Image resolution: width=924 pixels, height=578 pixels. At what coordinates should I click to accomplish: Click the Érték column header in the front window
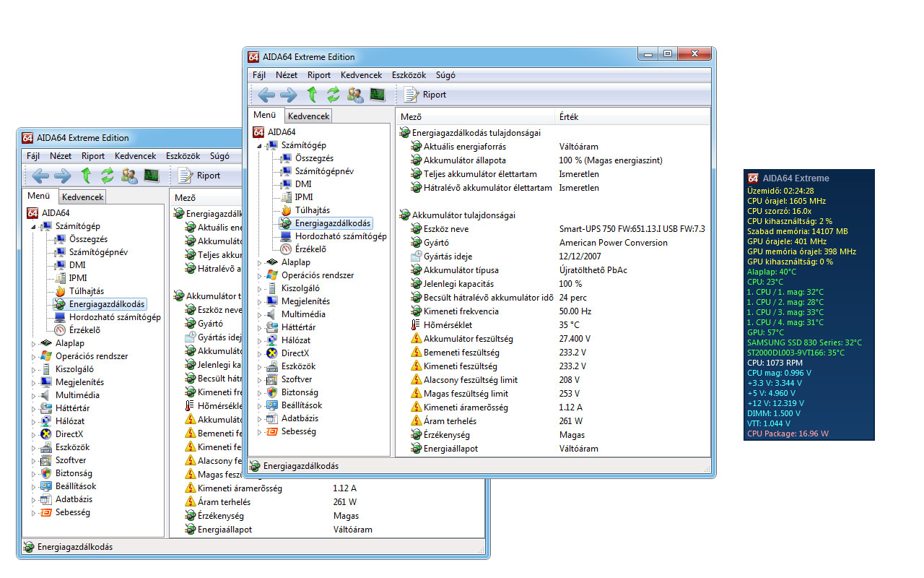point(568,116)
